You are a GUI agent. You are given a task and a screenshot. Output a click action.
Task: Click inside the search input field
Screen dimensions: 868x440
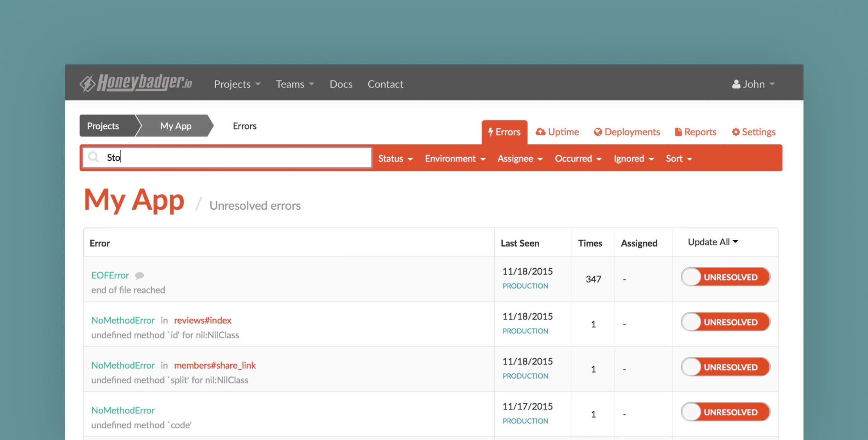tap(235, 157)
